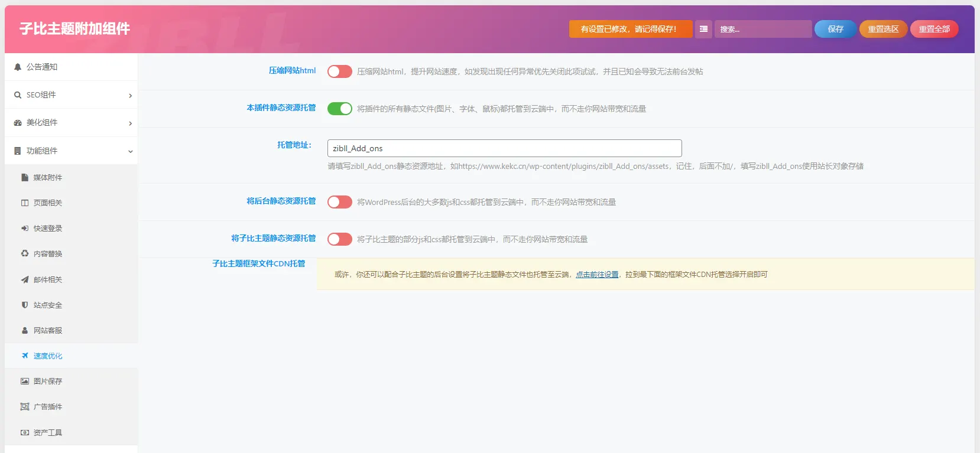Click the rocket icon for 速度优化
The image size is (980, 453).
[25, 356]
